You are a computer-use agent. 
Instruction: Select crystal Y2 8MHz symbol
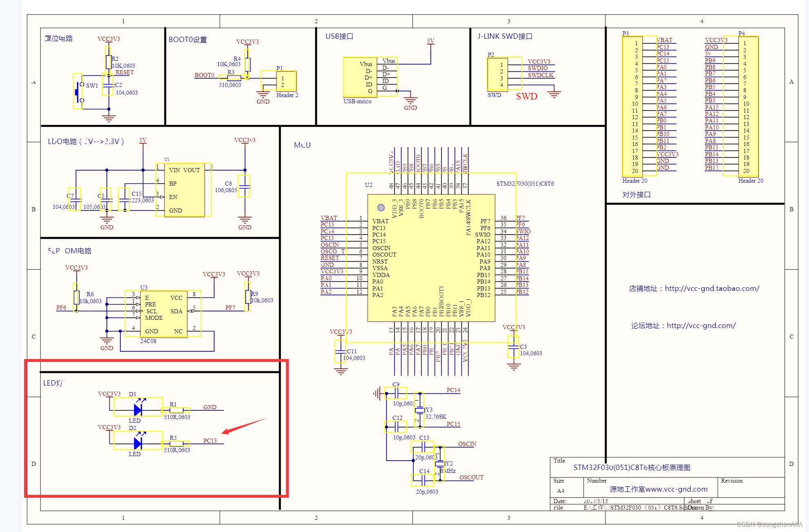point(439,463)
